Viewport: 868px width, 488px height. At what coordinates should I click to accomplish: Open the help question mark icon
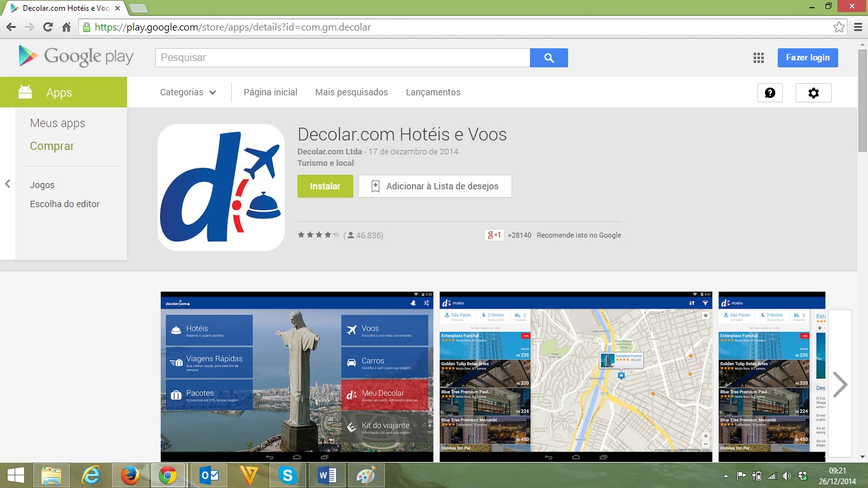coord(770,93)
